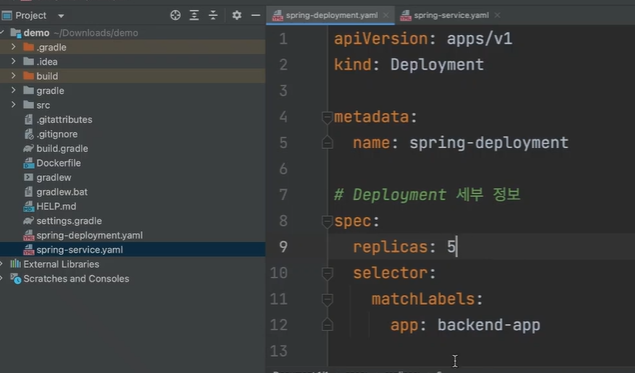635x373 pixels.
Task: Click the Project panel title icon
Action: tap(7, 15)
